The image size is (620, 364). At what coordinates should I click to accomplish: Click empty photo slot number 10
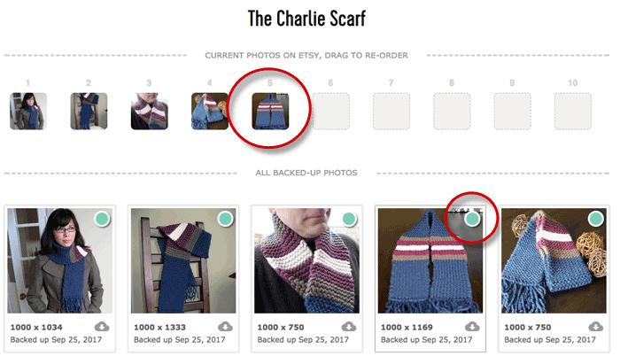point(573,112)
